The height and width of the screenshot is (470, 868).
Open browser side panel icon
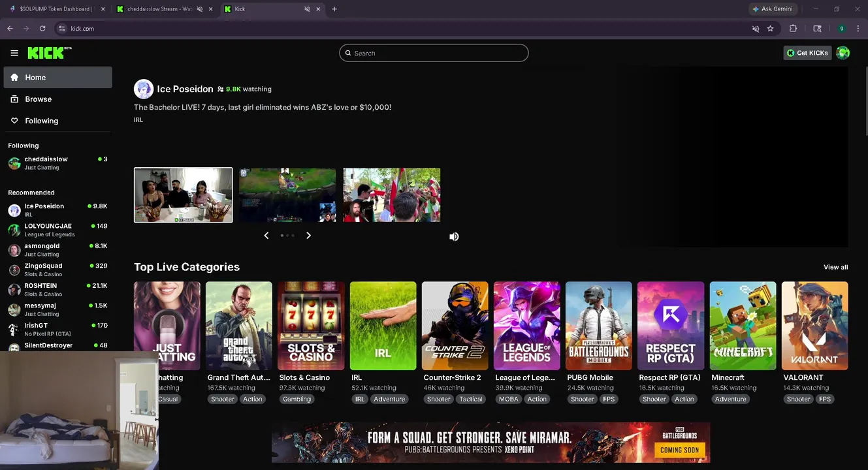pos(817,29)
